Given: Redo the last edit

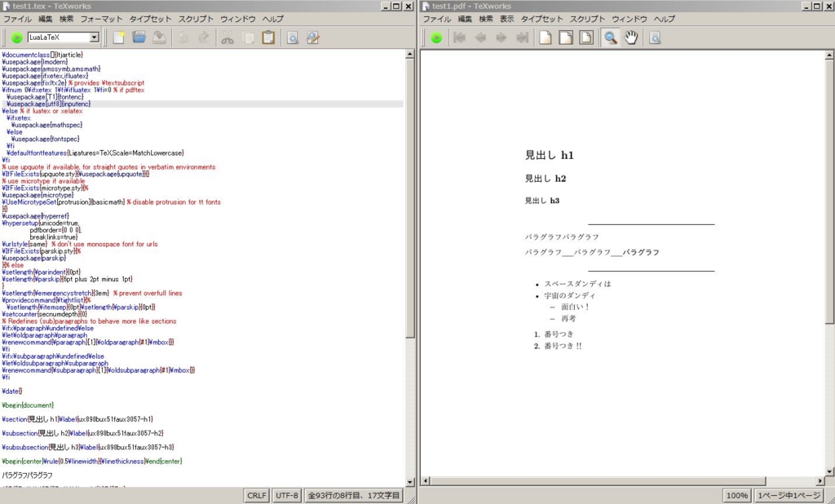Looking at the screenshot, I should click(x=203, y=38).
